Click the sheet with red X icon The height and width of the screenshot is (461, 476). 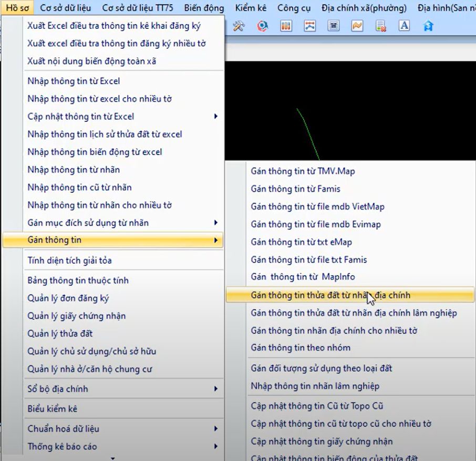click(381, 26)
